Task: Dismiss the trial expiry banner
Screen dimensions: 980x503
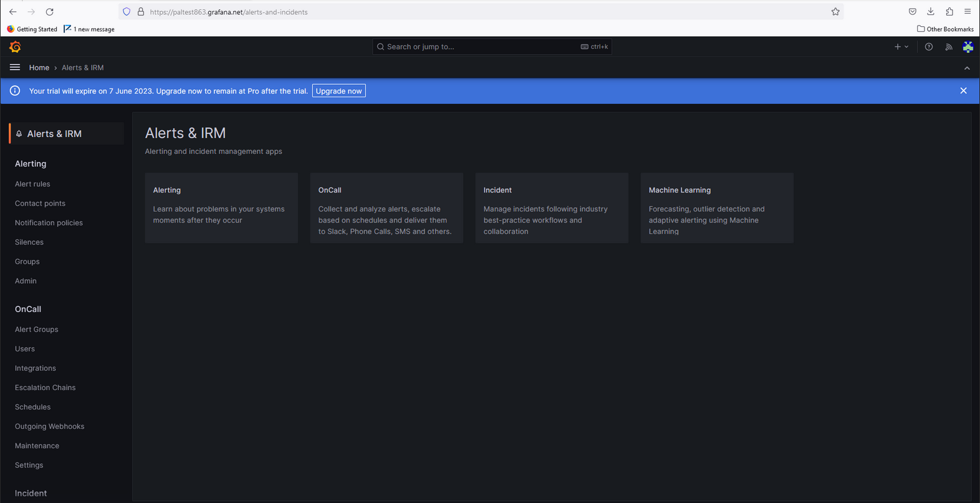Action: click(x=964, y=91)
